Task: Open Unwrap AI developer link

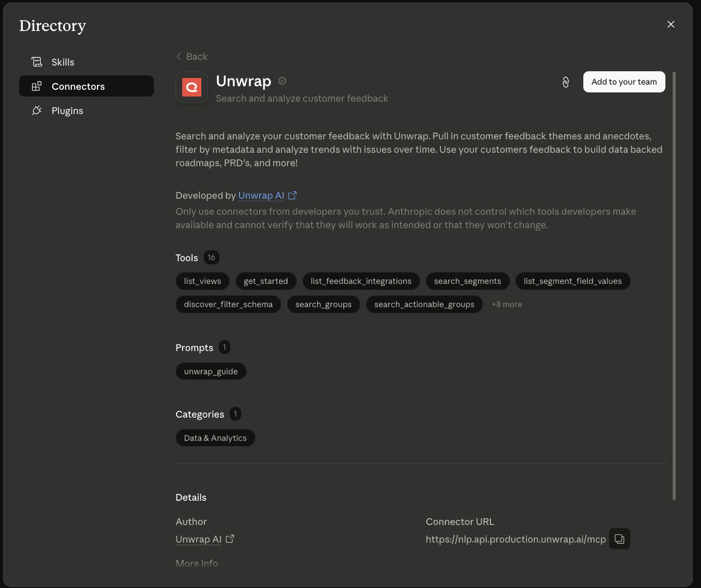Action: click(x=261, y=196)
